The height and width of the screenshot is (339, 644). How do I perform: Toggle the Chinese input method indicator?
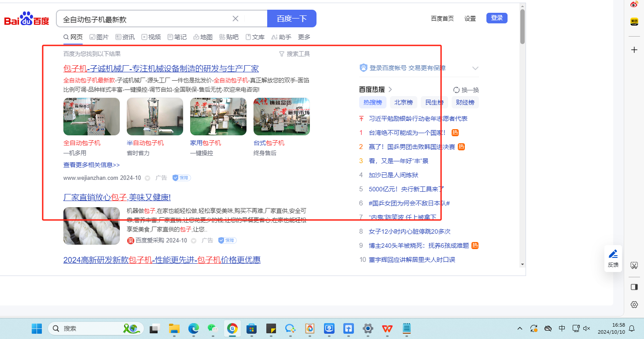click(x=562, y=328)
